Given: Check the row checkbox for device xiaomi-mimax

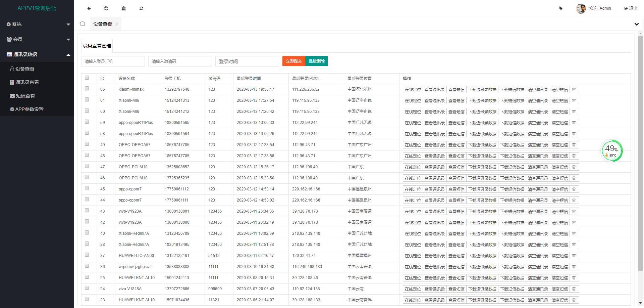Looking at the screenshot, I should [87, 88].
